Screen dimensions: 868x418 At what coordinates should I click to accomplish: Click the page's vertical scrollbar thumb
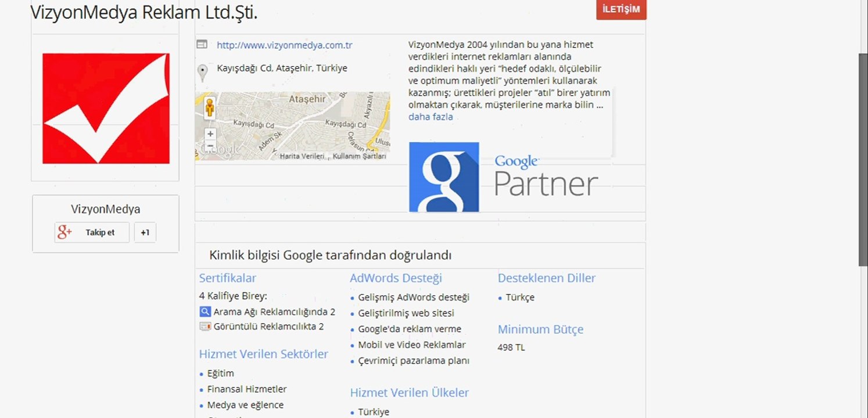863,160
